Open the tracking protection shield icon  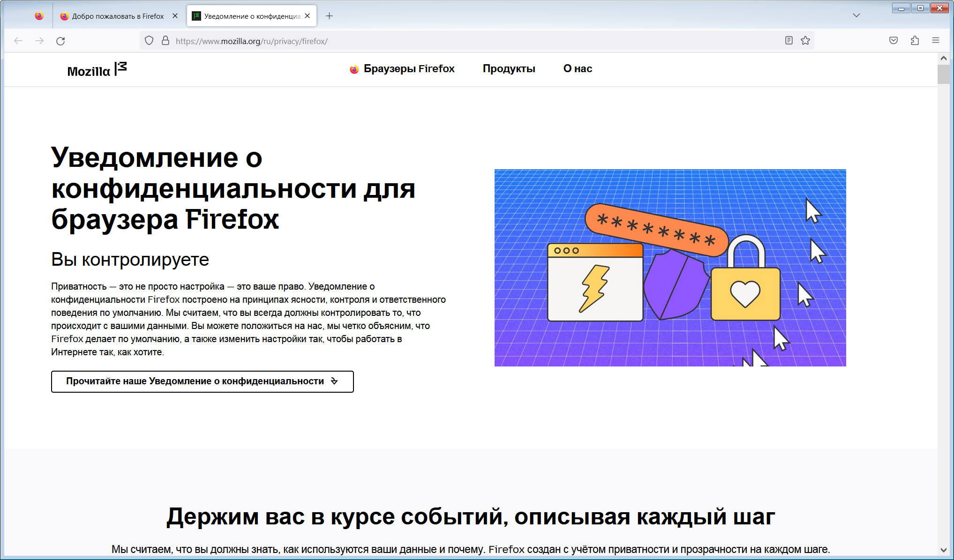click(149, 41)
